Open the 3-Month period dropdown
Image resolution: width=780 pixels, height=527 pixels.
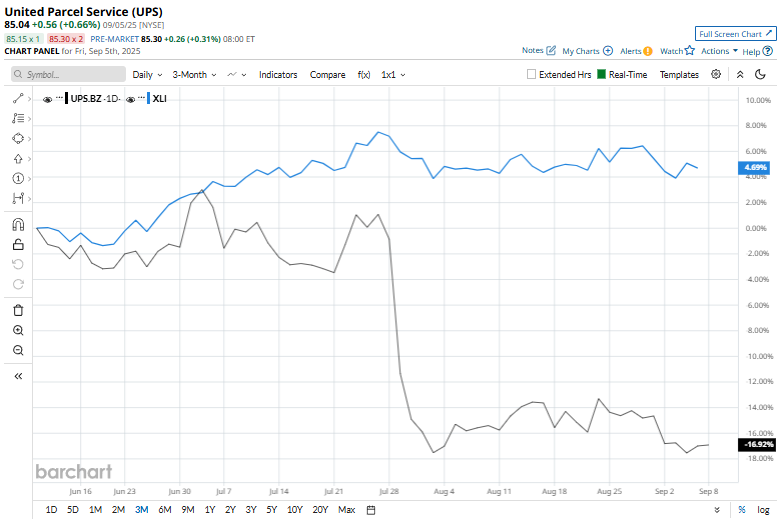tap(195, 75)
